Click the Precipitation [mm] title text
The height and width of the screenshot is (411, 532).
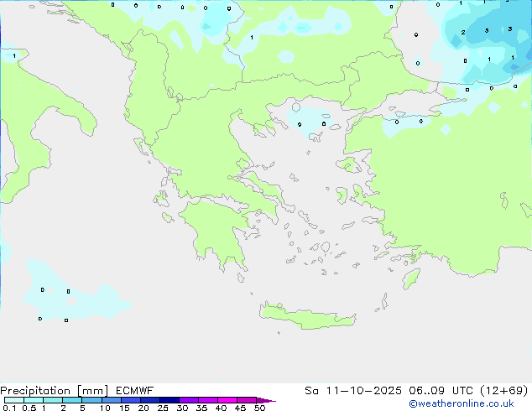[x=55, y=391]
